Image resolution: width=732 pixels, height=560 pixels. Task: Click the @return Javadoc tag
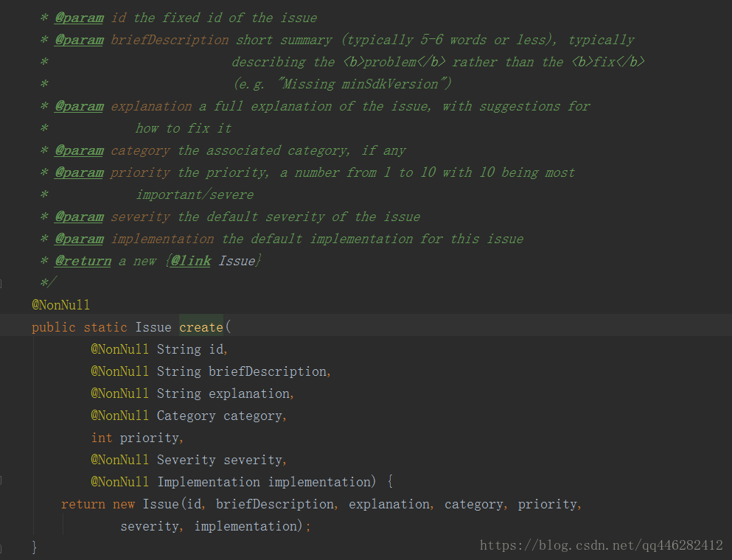(x=83, y=261)
